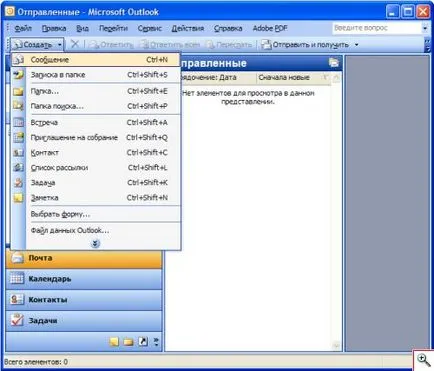Click the Создать new item button

[33, 44]
